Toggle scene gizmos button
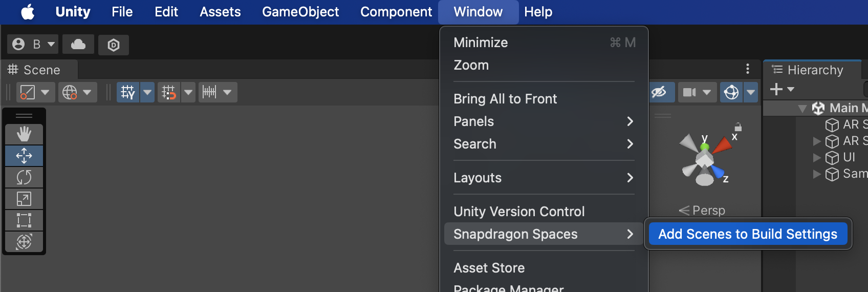This screenshot has width=868, height=292. click(x=731, y=92)
